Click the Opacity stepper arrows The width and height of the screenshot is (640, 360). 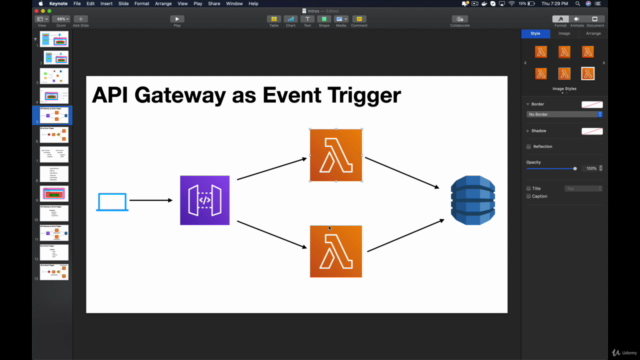coord(601,168)
